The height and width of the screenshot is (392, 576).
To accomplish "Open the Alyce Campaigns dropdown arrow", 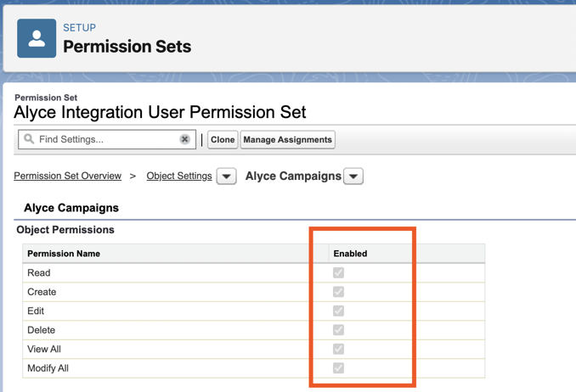I will (353, 176).
